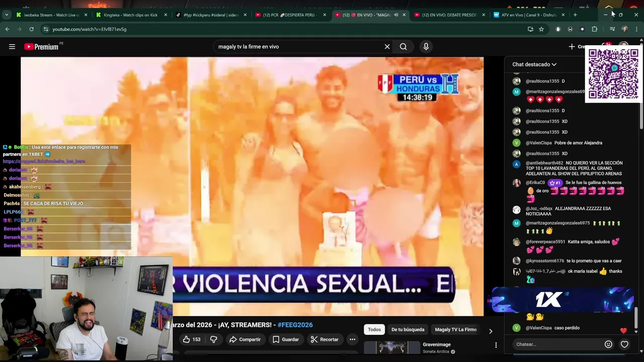Click the cast/install icon in address bar
This screenshot has width=644, height=362.
point(530,29)
